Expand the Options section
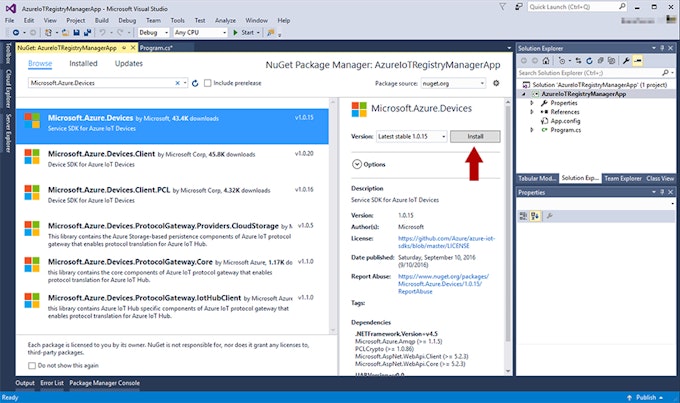Screen dimensions: 680x403 click(357, 164)
